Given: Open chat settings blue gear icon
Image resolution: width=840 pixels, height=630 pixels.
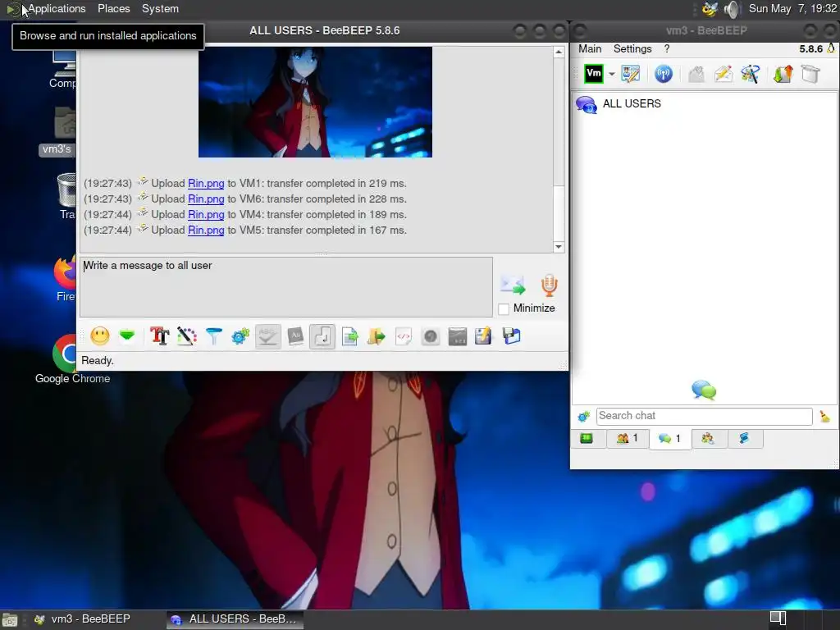Looking at the screenshot, I should (240, 336).
